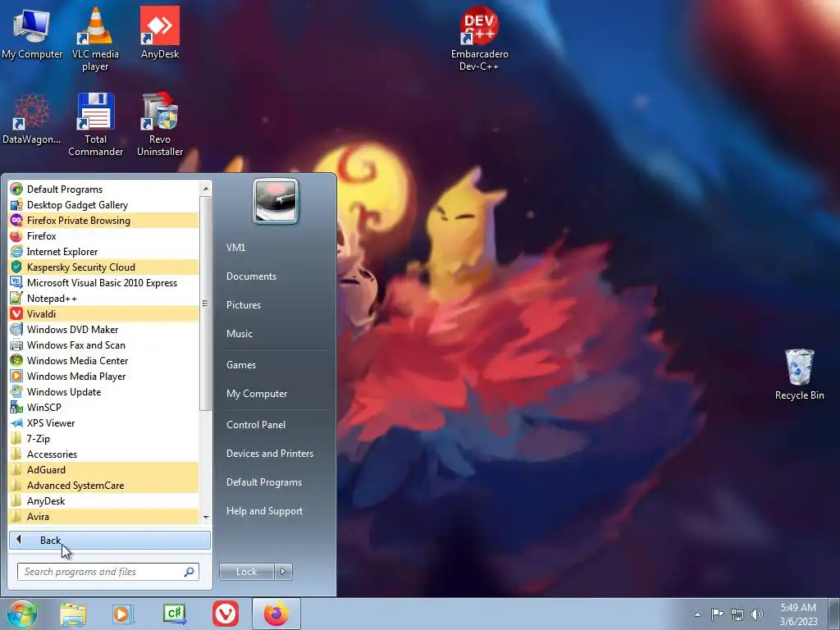This screenshot has height=630, width=840.
Task: Open Help and Support
Action: click(x=264, y=511)
